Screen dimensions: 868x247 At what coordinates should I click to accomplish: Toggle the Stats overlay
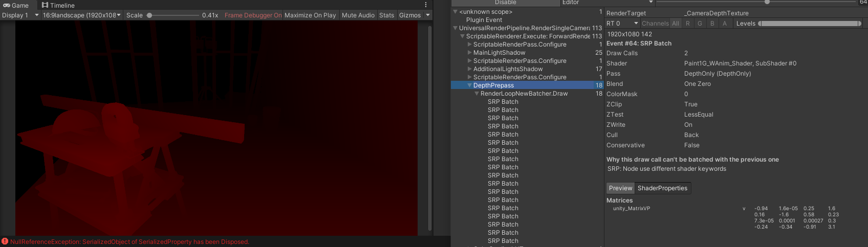[x=386, y=15]
